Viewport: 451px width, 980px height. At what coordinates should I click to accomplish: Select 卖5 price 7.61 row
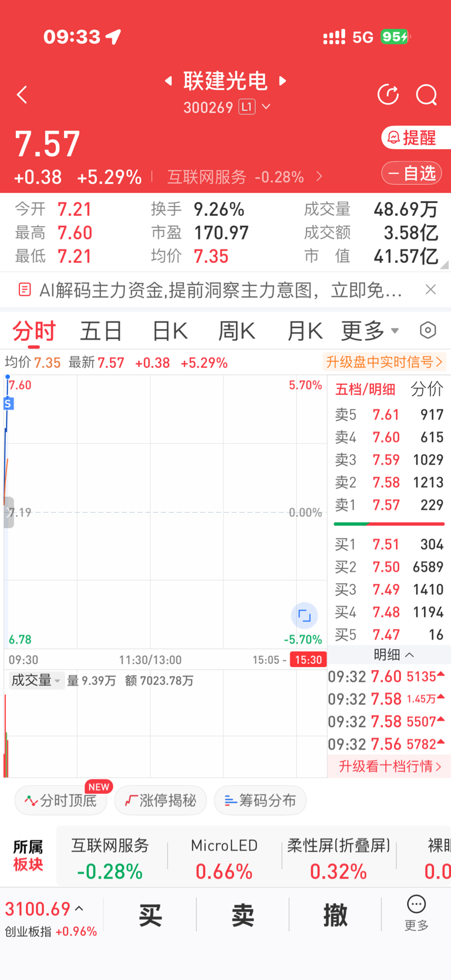389,415
